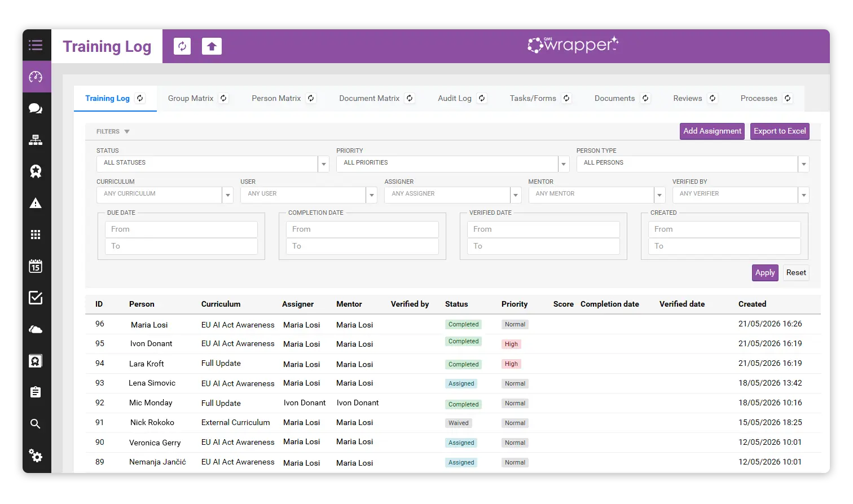853x504 pixels.
Task: Click the Due Date From field
Action: 181,229
